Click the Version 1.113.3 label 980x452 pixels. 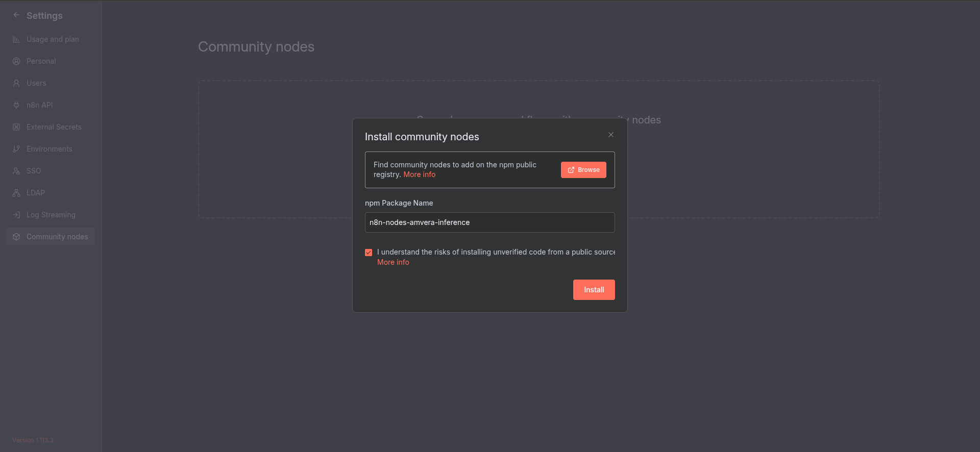click(33, 440)
